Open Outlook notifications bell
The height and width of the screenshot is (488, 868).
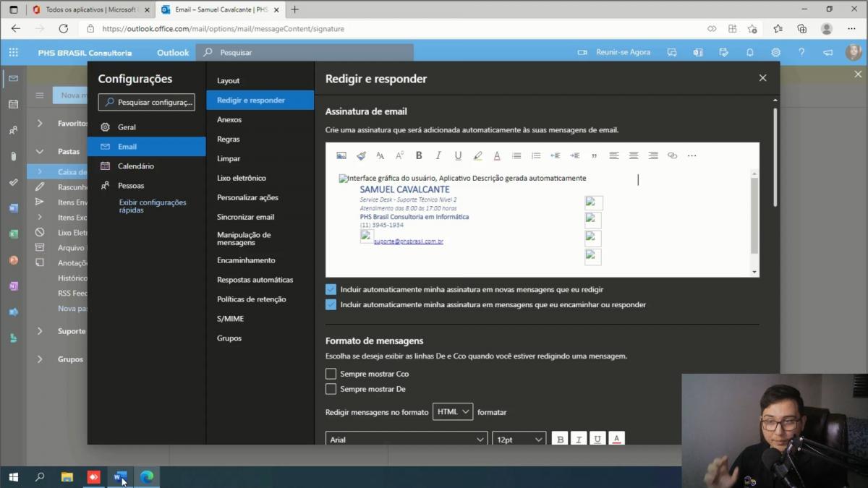tap(749, 52)
